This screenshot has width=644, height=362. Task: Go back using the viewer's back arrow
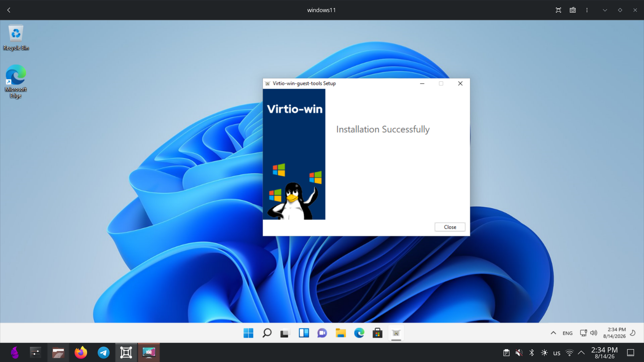[9, 10]
